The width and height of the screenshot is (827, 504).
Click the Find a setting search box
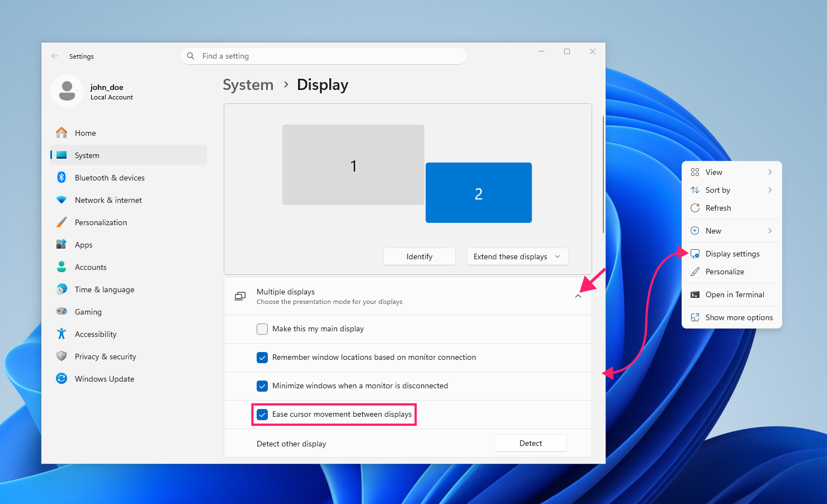coord(324,56)
